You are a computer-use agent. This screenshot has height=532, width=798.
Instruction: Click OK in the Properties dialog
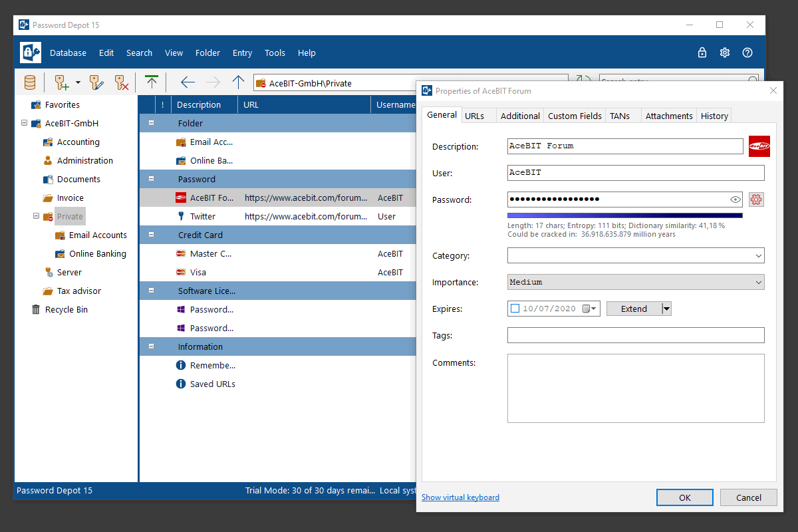685,497
